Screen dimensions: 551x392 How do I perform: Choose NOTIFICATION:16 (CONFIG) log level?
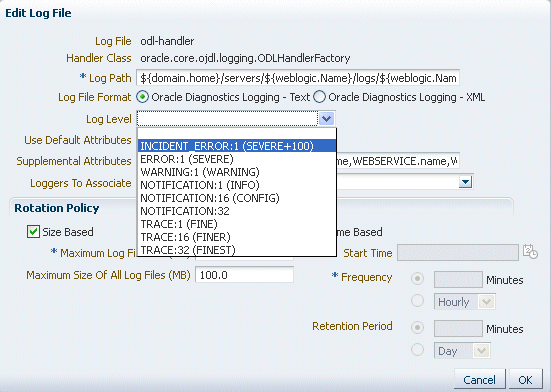[237, 198]
